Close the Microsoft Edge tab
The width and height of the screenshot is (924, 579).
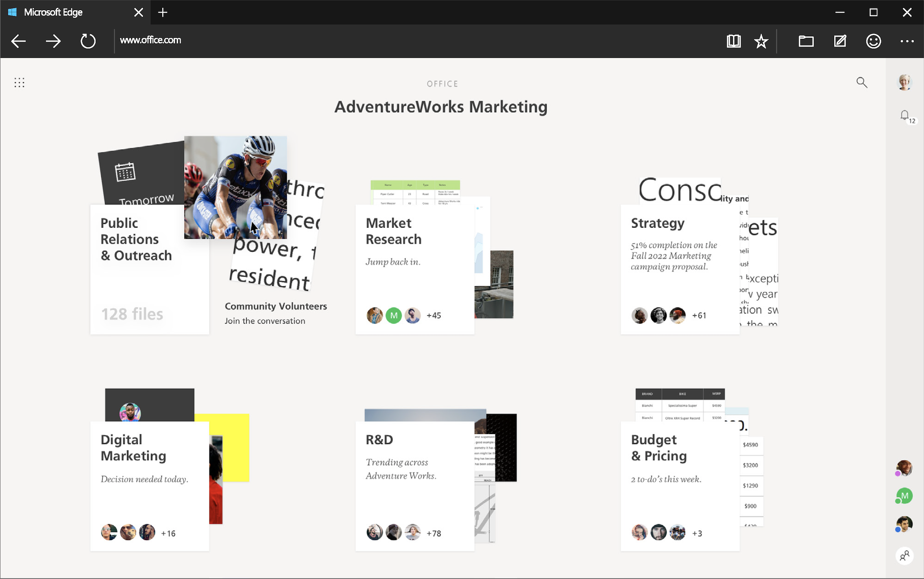(x=139, y=12)
